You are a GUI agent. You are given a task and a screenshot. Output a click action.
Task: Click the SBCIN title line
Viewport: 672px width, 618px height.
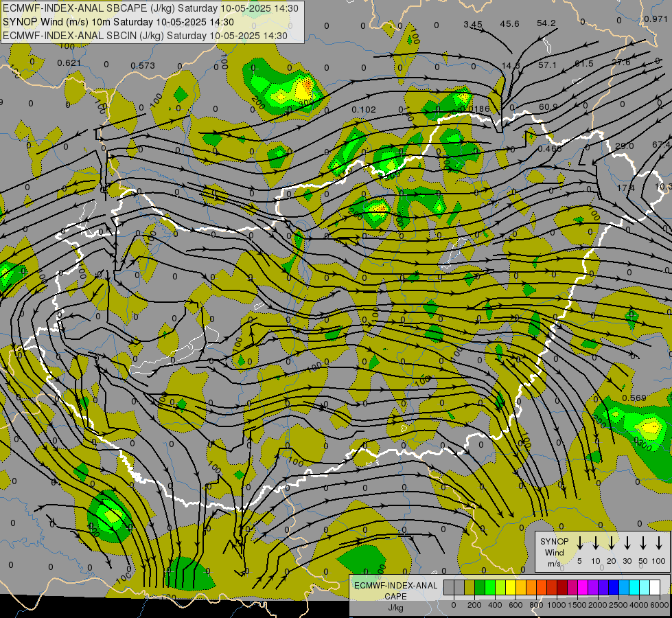(x=145, y=36)
